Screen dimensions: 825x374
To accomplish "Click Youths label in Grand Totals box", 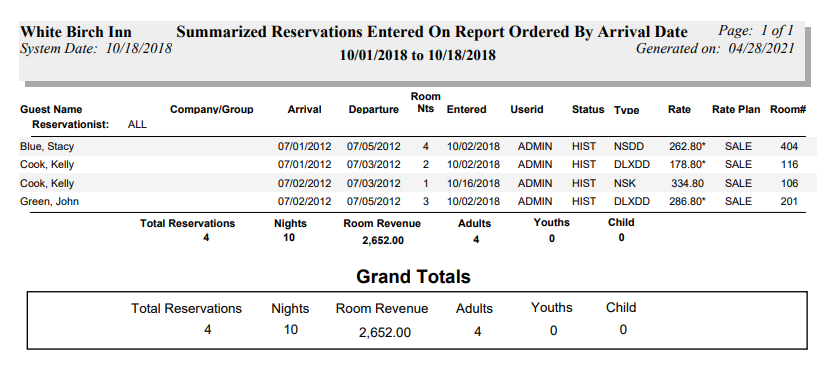I will [551, 307].
